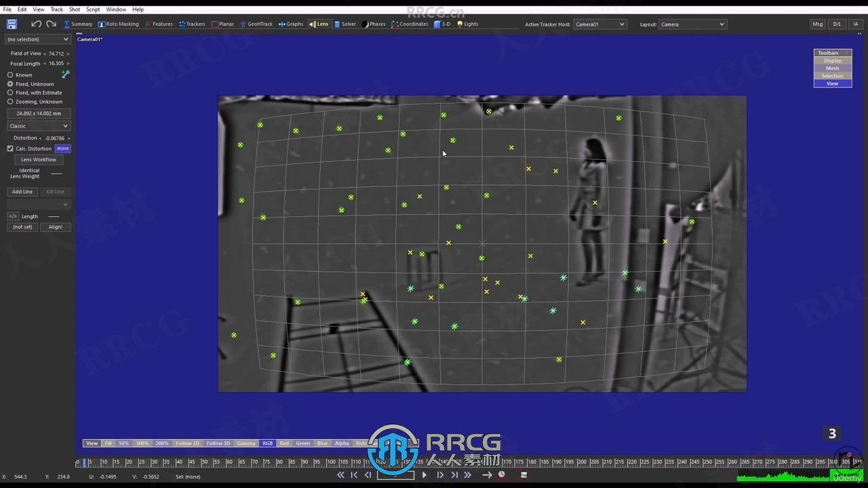Select the Fixed, Unknown radio button
The height and width of the screenshot is (488, 868).
coord(10,84)
